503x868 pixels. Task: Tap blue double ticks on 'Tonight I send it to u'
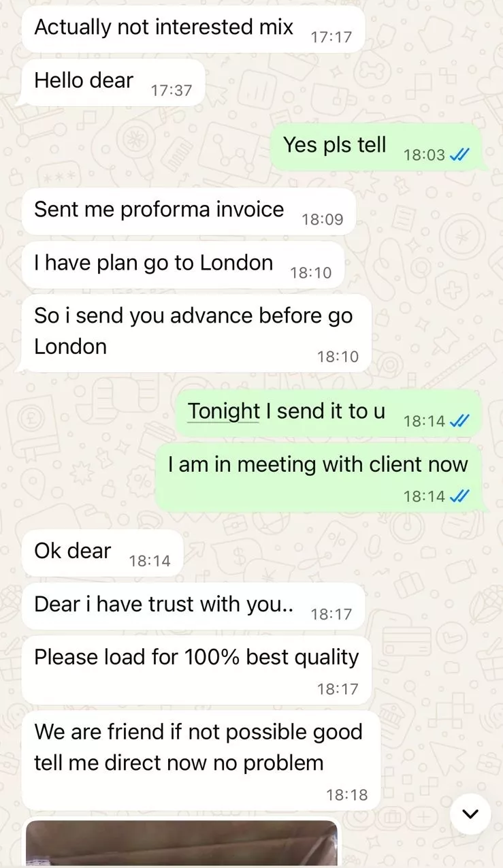click(459, 421)
